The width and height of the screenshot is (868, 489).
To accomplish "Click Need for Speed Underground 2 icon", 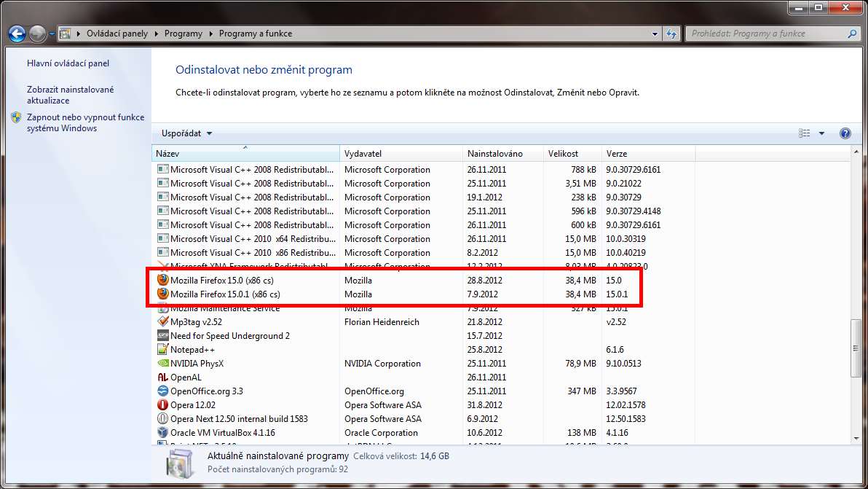I will [163, 335].
